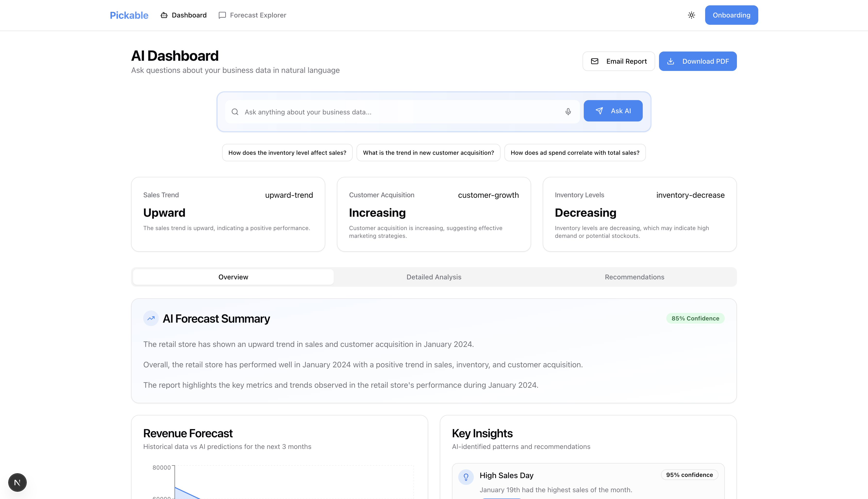Viewport: 868px width, 499px height.
Task: Open the Onboarding page
Action: tap(731, 15)
